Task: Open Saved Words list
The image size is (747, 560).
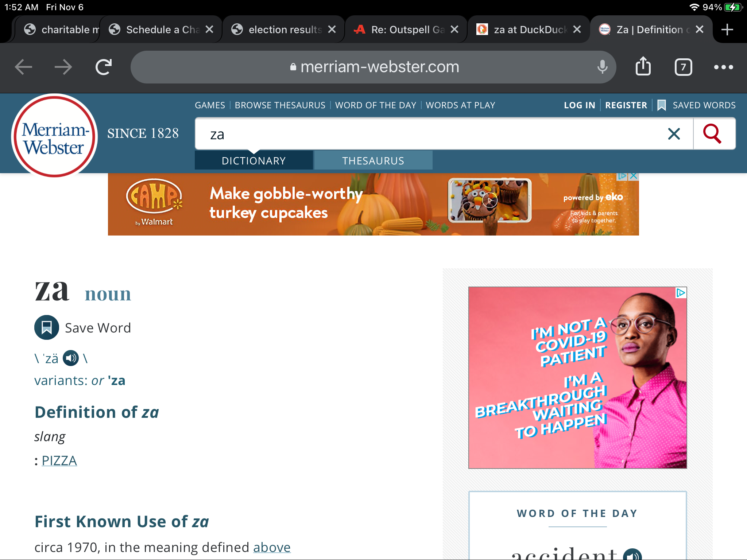Action: point(704,105)
